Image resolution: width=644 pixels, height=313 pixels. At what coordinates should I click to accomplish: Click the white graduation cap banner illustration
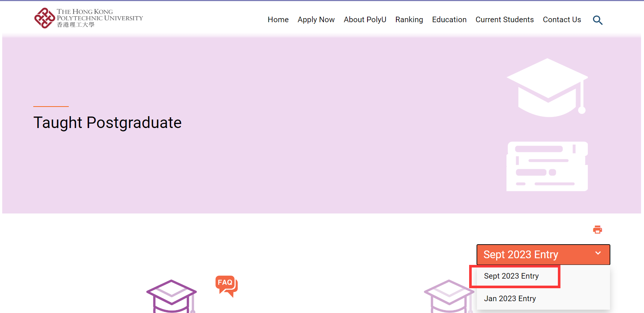click(x=547, y=88)
